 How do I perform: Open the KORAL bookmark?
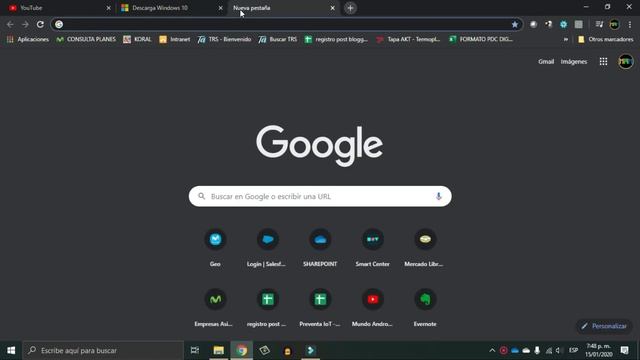[137, 40]
